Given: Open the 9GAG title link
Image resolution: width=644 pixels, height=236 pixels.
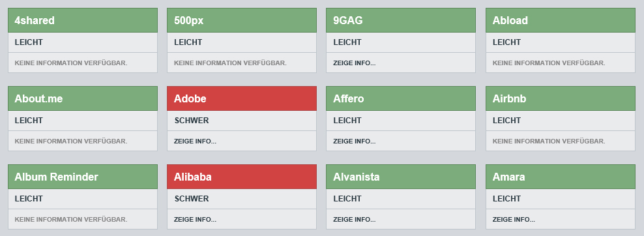Looking at the screenshot, I should (348, 20).
